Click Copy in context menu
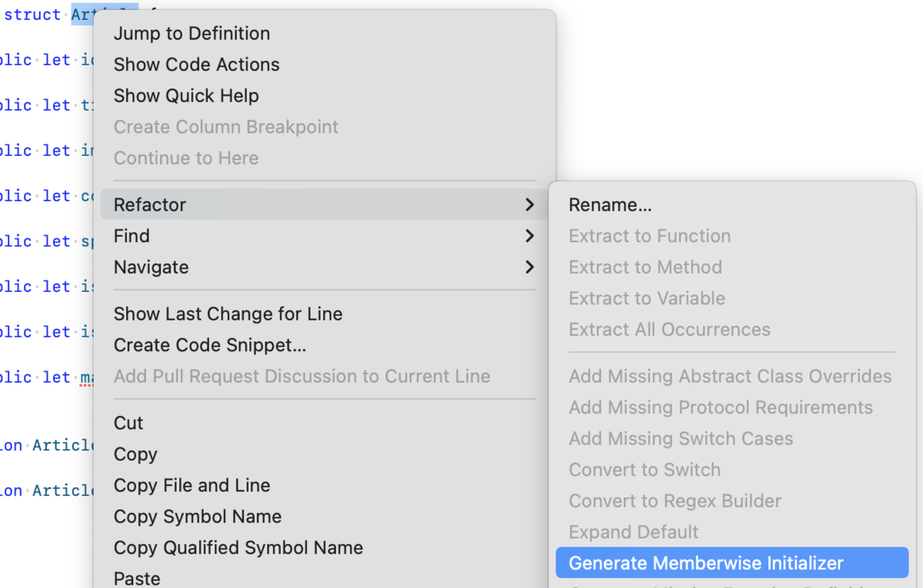The image size is (923, 588). tap(135, 454)
